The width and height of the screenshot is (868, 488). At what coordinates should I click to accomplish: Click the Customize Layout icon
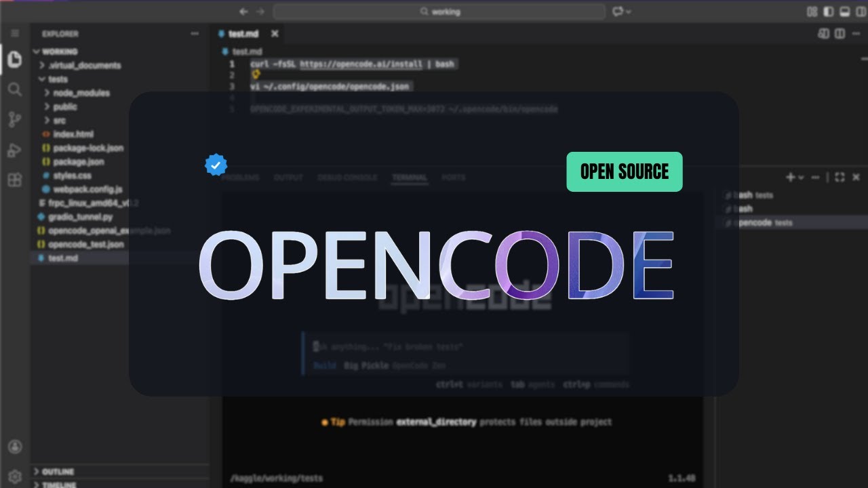point(812,12)
